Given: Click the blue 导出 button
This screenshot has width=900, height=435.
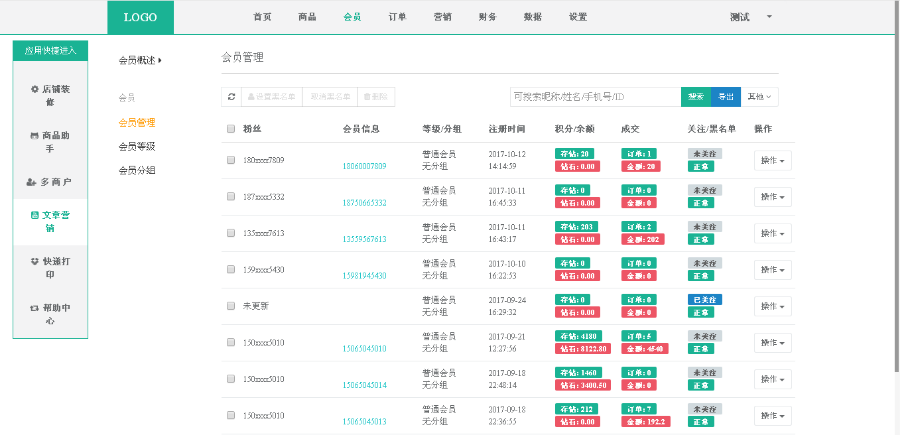Looking at the screenshot, I should click(725, 97).
